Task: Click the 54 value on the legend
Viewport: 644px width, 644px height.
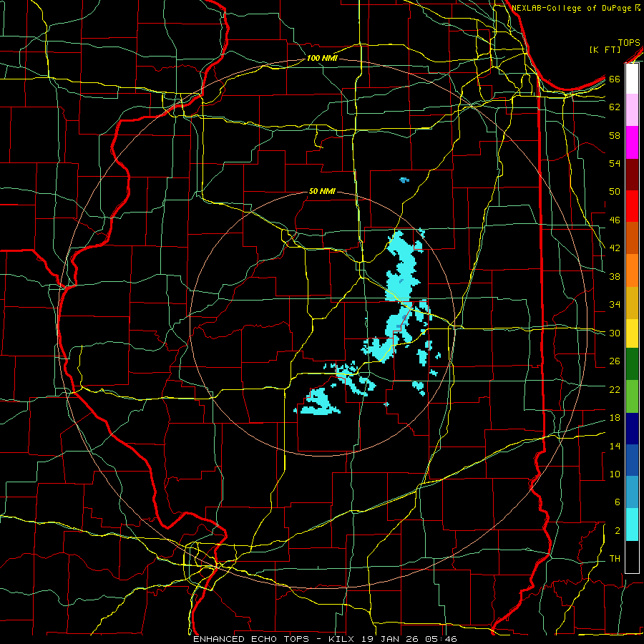Action: pyautogui.click(x=615, y=163)
